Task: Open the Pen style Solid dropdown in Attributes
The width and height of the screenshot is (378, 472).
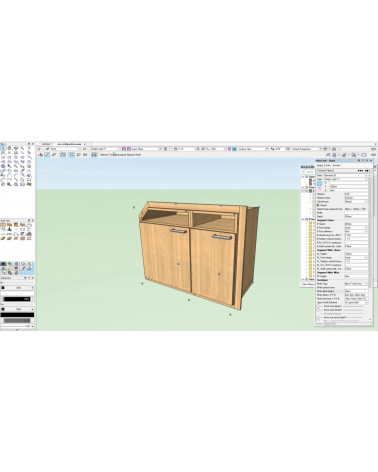Action: coord(17,309)
